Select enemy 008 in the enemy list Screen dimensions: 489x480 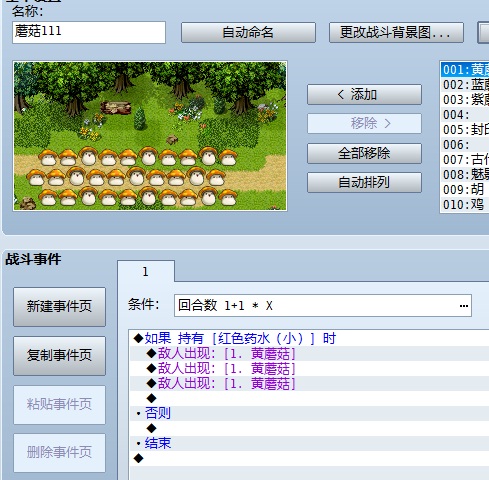point(465,175)
